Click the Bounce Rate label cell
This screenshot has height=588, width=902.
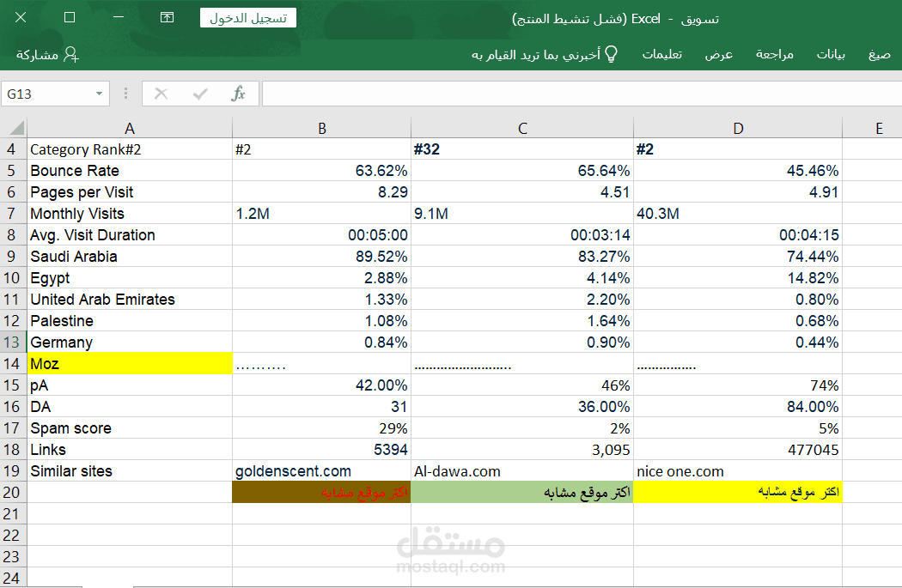(x=130, y=171)
